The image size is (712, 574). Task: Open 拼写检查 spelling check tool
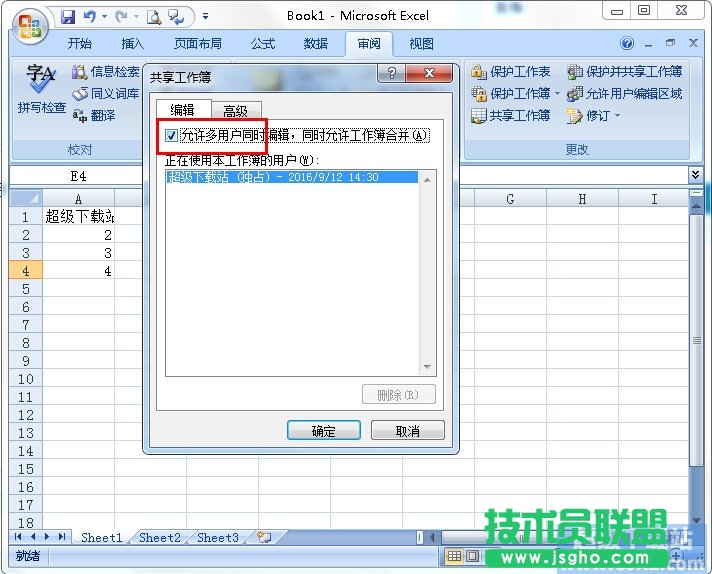[x=41, y=89]
